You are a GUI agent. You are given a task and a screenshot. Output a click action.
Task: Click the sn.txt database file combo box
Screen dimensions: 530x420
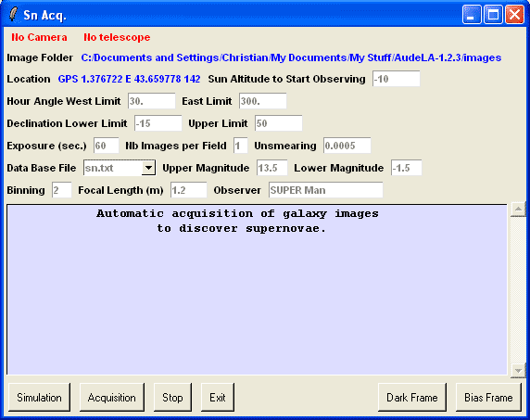pos(120,168)
